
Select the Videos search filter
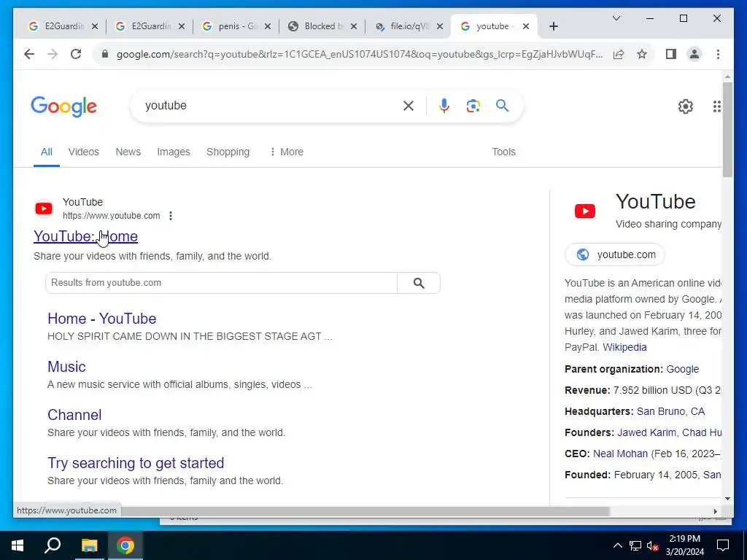point(83,152)
